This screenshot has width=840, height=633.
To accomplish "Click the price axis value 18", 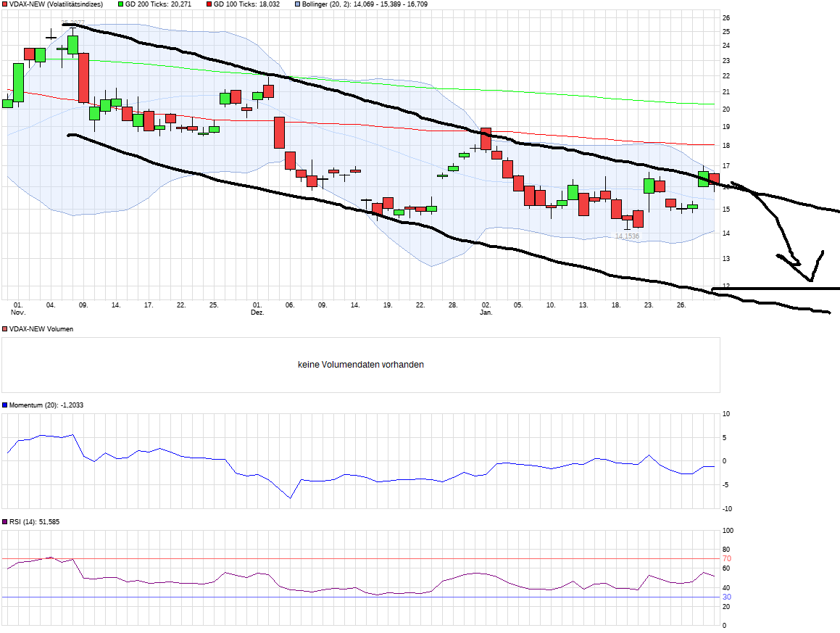I will 726,146.
